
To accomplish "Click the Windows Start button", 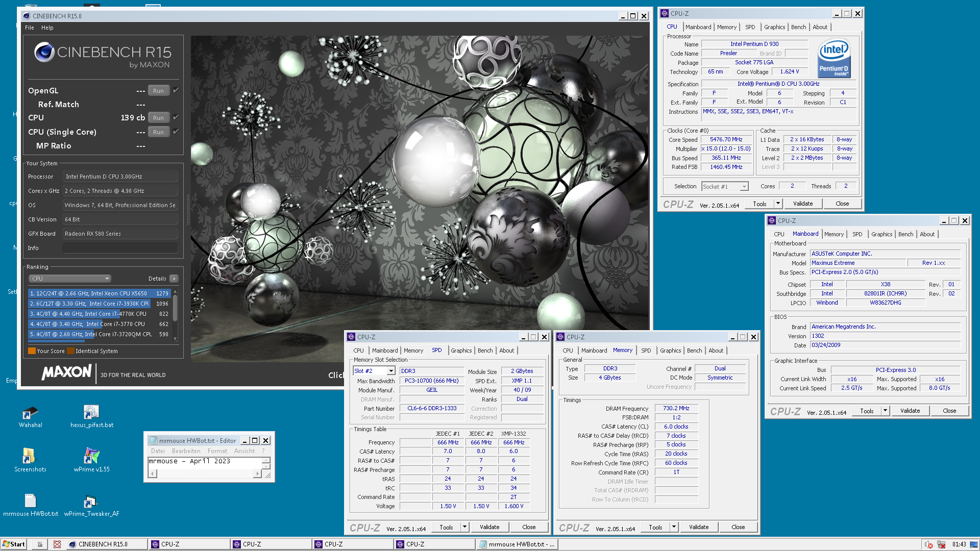I will 14,544.
